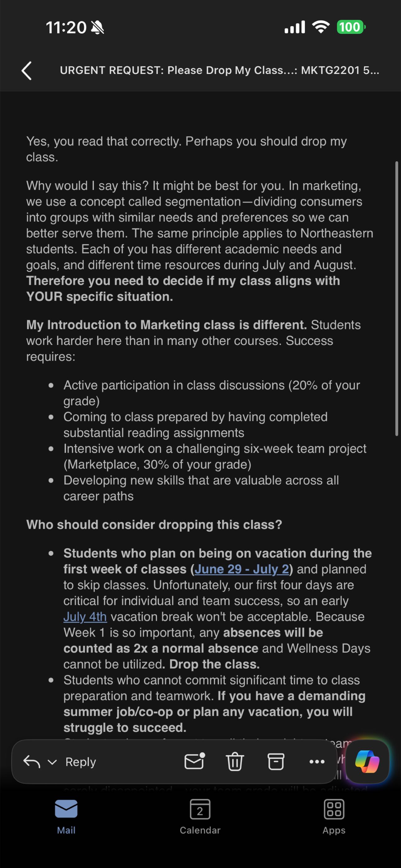This screenshot has height=868, width=401.
Task: Archive email using the box icon
Action: coord(276,761)
